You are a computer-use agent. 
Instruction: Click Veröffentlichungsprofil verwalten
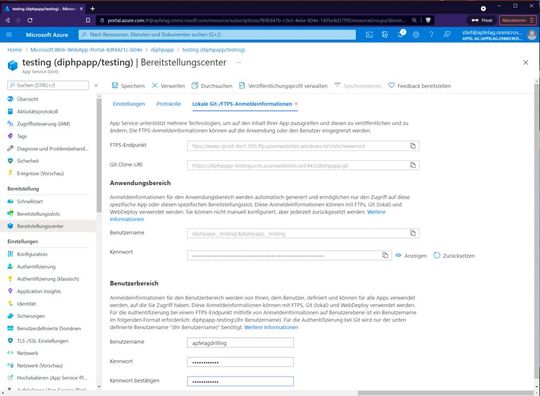pos(283,86)
